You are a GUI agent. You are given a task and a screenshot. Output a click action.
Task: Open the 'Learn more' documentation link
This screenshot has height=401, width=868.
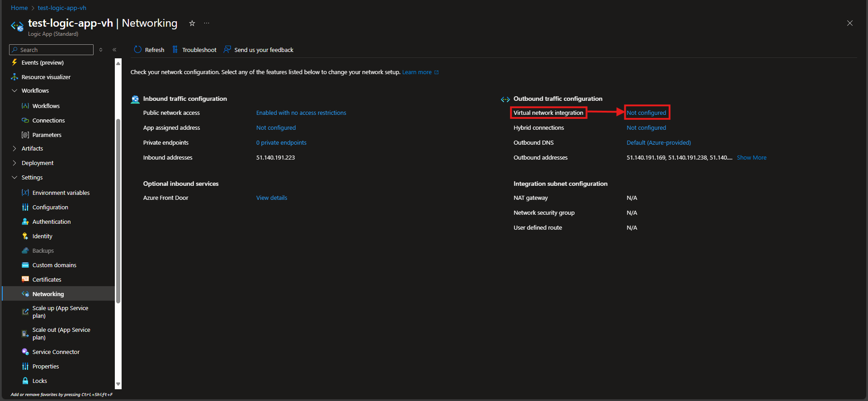(x=420, y=72)
